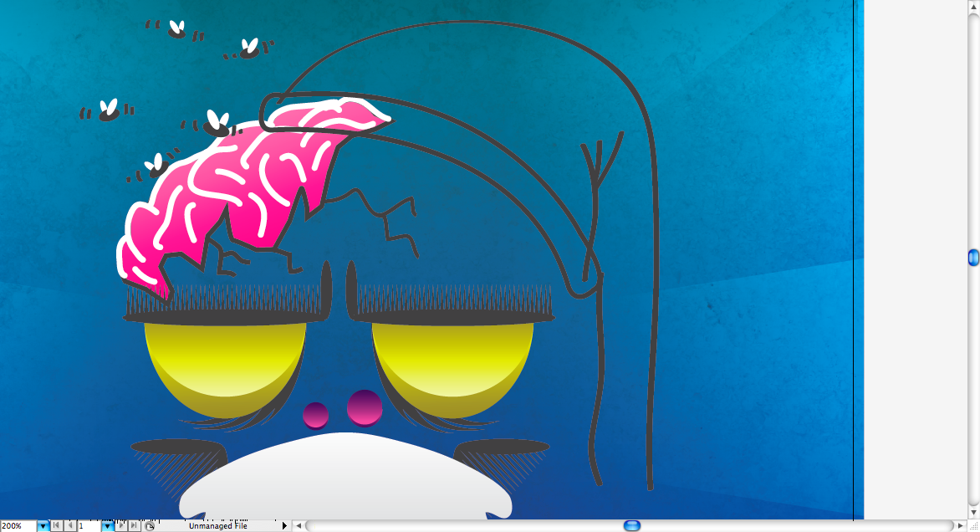
Task: Click the window resize corner grip
Action: point(973,526)
